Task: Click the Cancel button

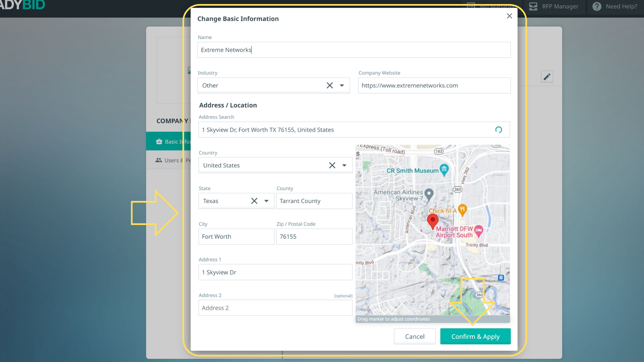Action: pos(415,336)
